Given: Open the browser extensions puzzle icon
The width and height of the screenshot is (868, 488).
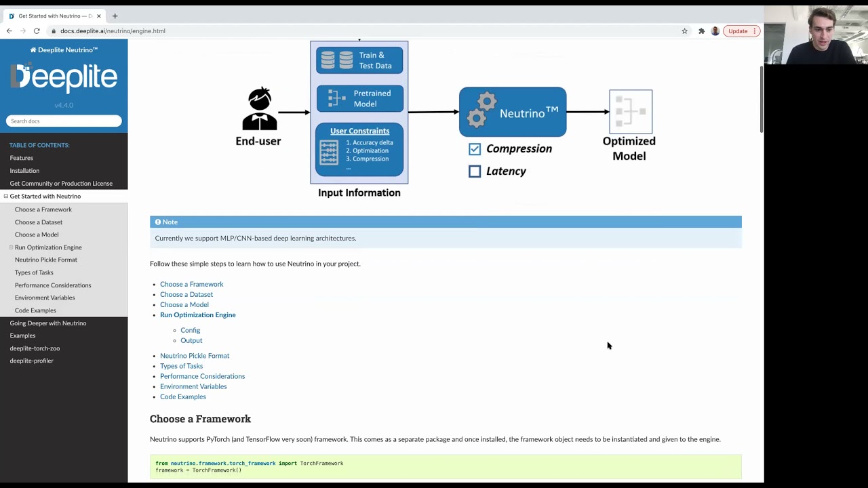Looking at the screenshot, I should (x=701, y=31).
